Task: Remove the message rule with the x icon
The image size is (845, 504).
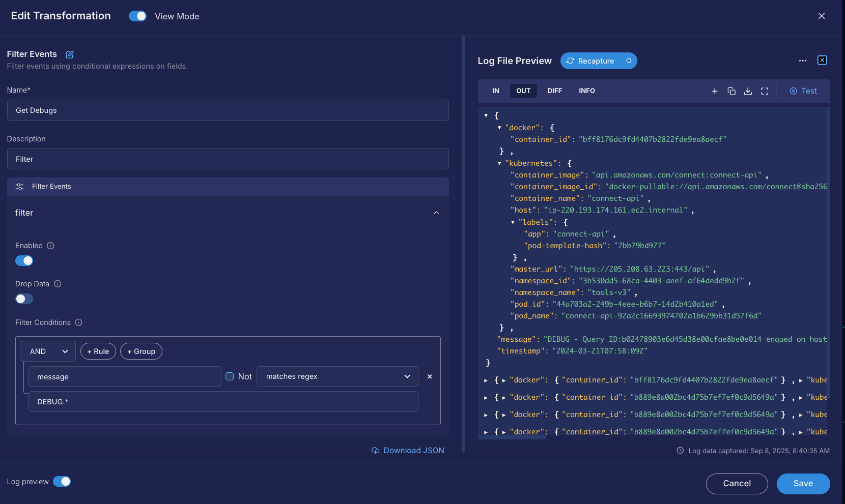Action: pos(430,376)
